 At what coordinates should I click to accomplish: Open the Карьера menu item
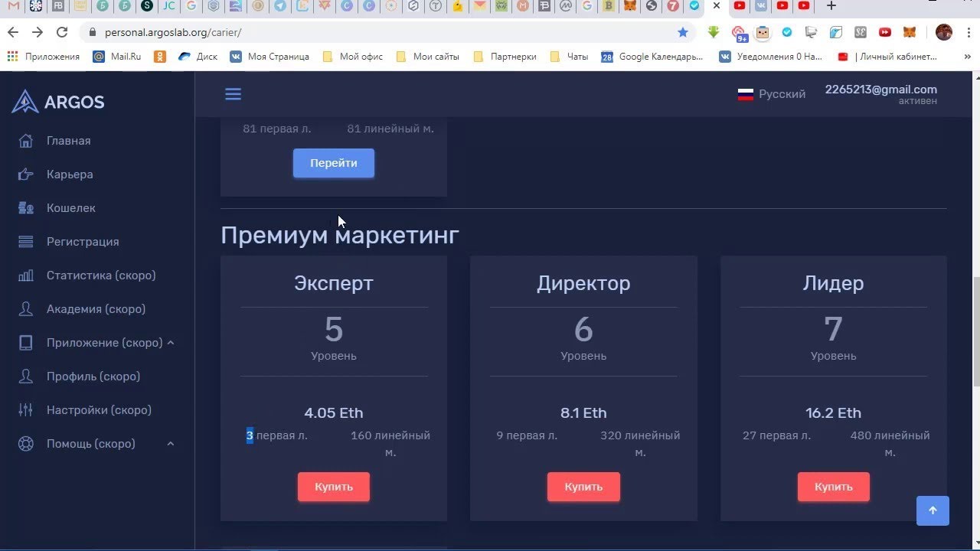(x=70, y=174)
